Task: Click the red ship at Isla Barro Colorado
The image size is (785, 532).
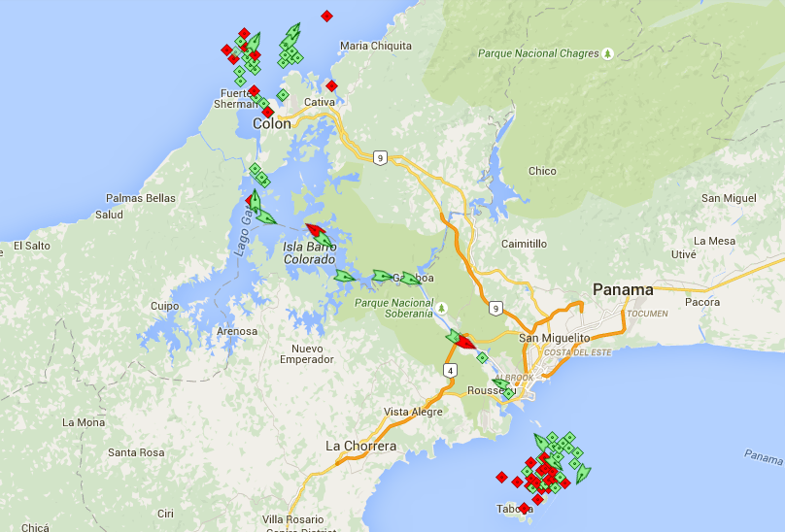Action: 314,230
